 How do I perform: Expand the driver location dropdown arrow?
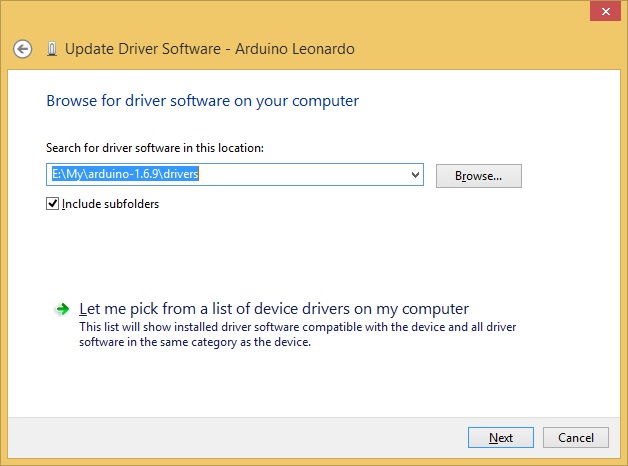coord(415,175)
